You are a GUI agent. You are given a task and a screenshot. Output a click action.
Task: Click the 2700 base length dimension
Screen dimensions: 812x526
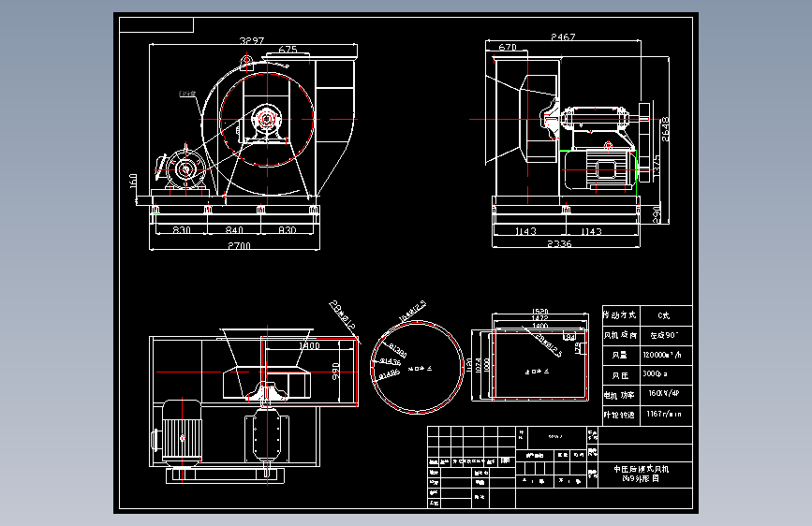pos(239,245)
